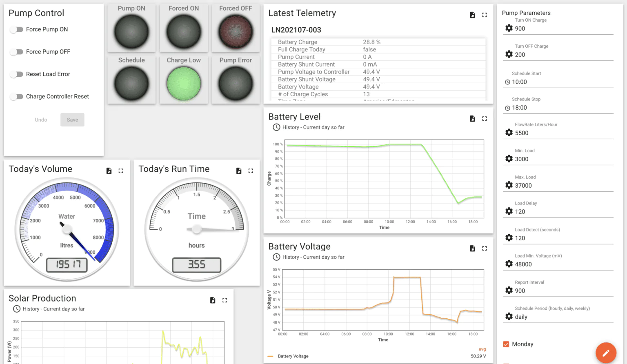This screenshot has height=364, width=627.
Task: Open Battery Voltage history time selector
Action: [x=276, y=257]
